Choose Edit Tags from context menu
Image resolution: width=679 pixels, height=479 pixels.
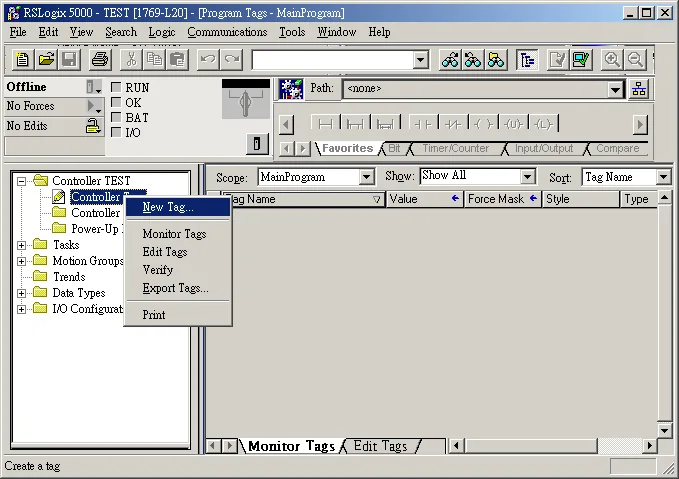[x=178, y=252]
